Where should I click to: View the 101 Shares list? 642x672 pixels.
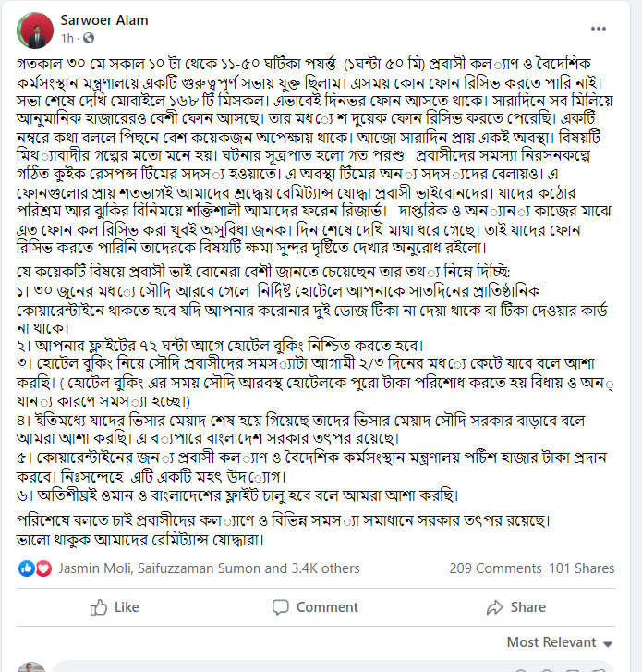click(581, 568)
